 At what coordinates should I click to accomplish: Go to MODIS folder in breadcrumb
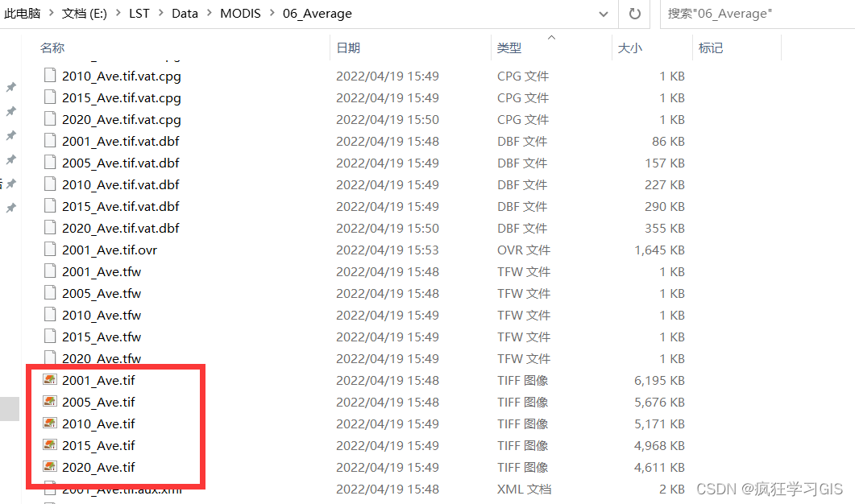point(240,14)
